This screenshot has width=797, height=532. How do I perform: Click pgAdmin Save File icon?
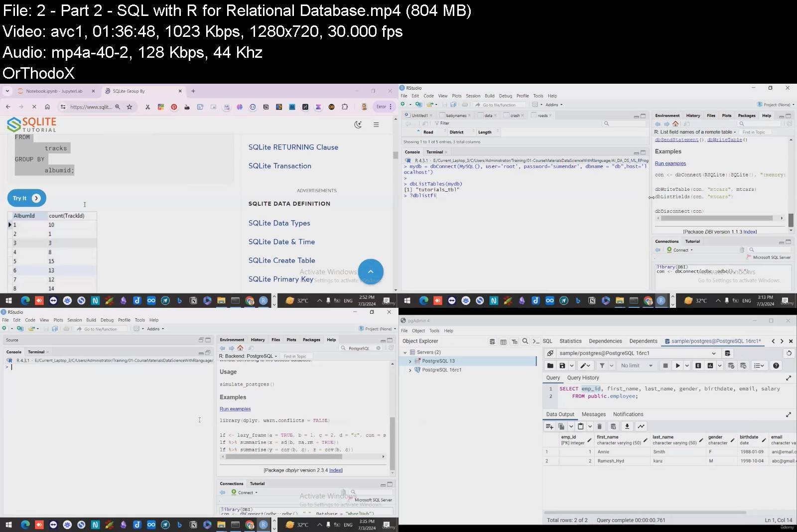coord(562,366)
